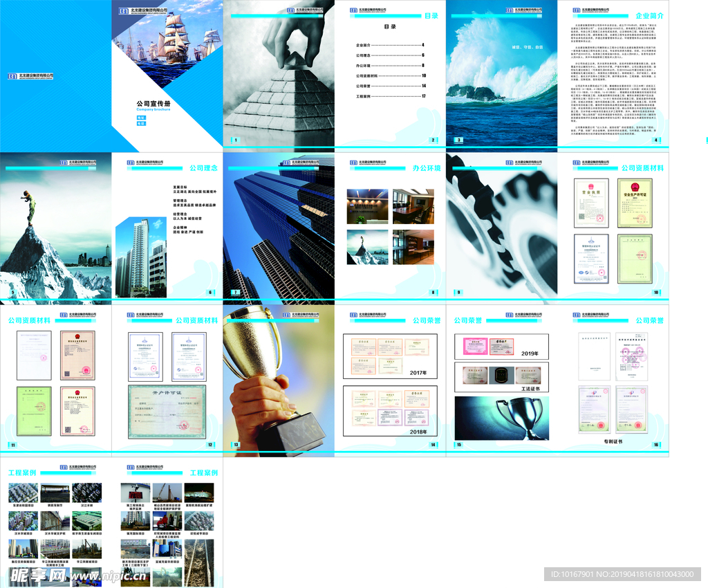Click the 营业执照 business license certificate
The width and height of the screenshot is (708, 588).
click(x=591, y=203)
